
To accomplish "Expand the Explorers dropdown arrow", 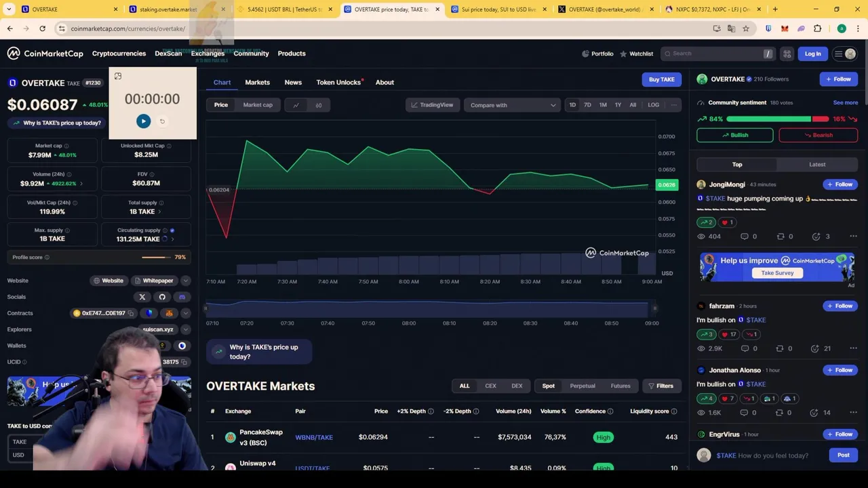I will [185, 329].
